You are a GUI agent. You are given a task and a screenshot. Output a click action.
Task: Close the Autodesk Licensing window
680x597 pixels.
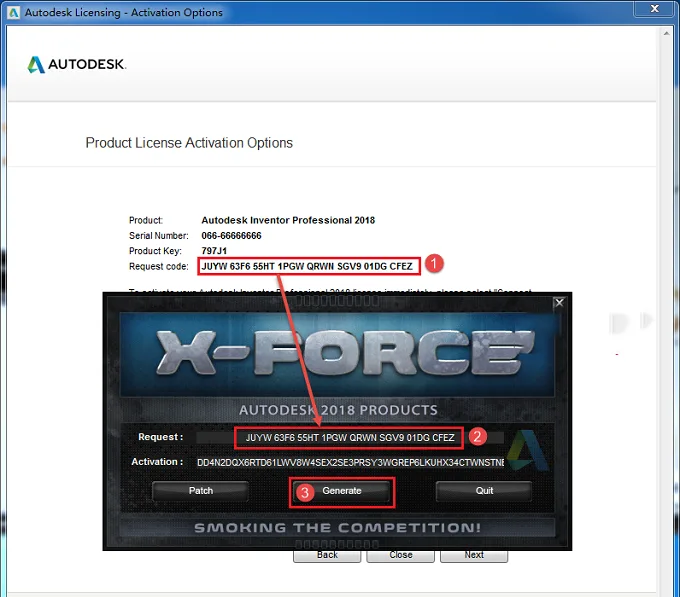tap(654, 8)
